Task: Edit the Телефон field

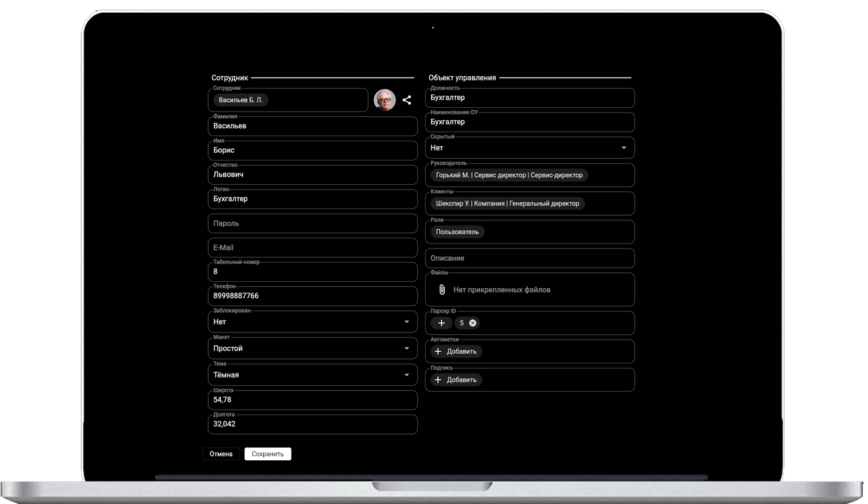Action: coord(313,296)
